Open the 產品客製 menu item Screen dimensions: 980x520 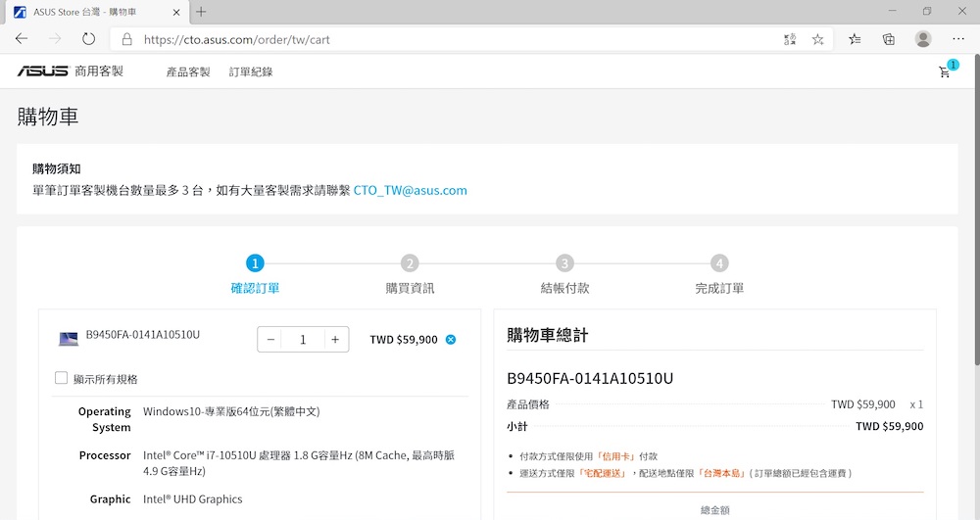click(188, 71)
